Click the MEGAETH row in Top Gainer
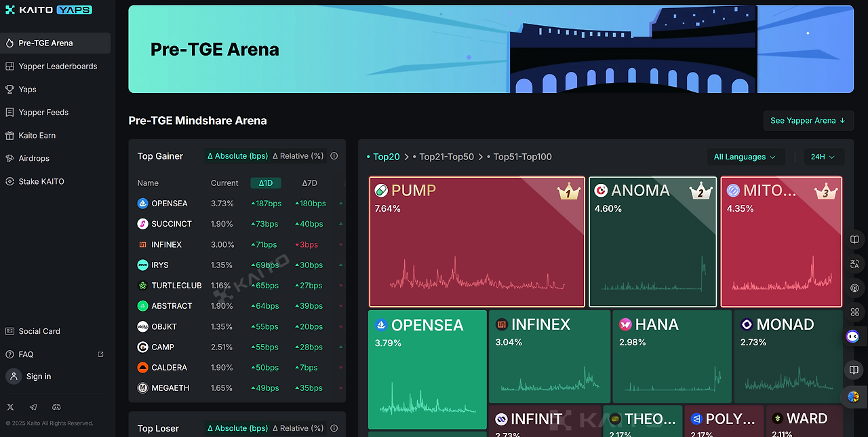The height and width of the screenshot is (437, 868). (170, 388)
